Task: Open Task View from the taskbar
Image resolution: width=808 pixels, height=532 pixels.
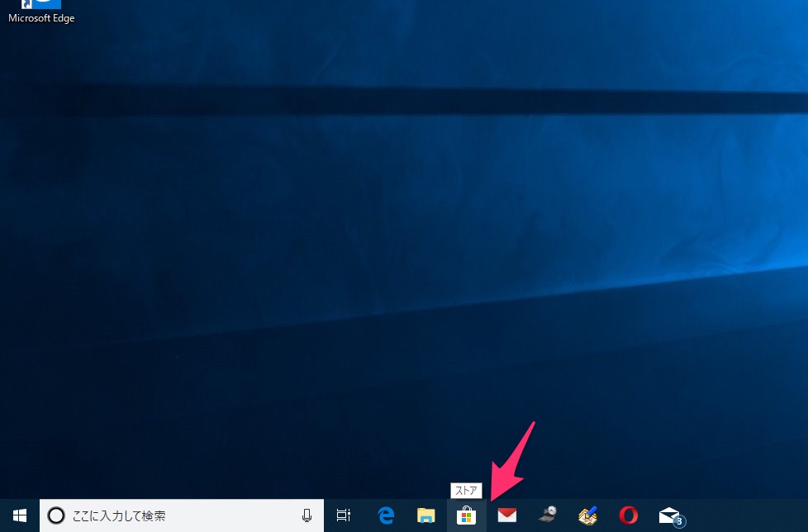Action: [x=344, y=515]
